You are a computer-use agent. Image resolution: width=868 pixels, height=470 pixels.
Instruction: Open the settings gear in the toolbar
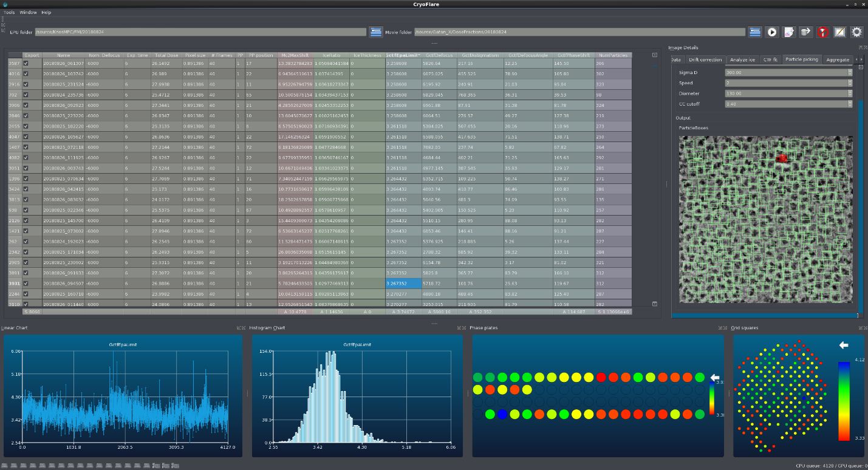tap(856, 32)
